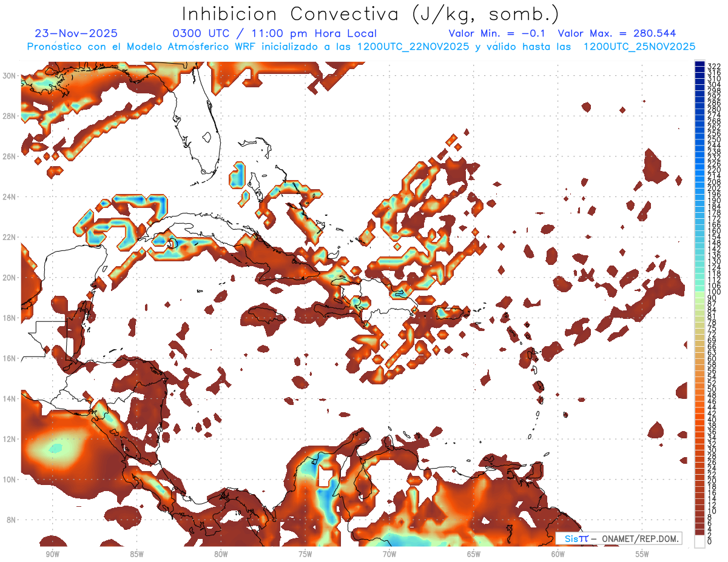Click the light green 100 colorbar swatch
Screen dimensions: 728x562
[699, 292]
